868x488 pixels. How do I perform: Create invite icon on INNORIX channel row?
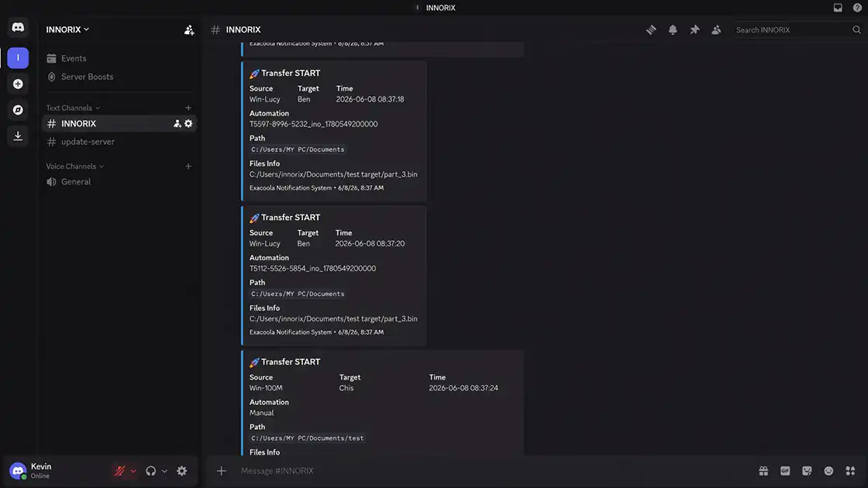[x=177, y=123]
